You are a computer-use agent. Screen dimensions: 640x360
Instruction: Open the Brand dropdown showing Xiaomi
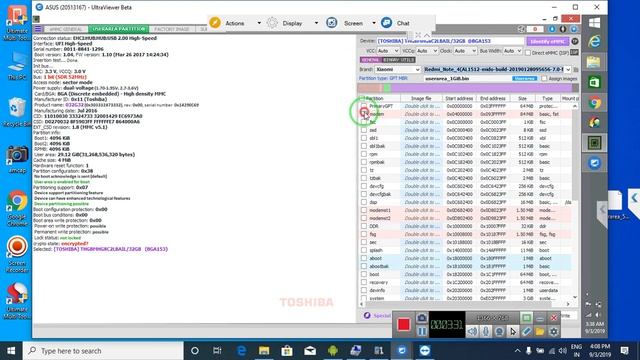[x=398, y=69]
